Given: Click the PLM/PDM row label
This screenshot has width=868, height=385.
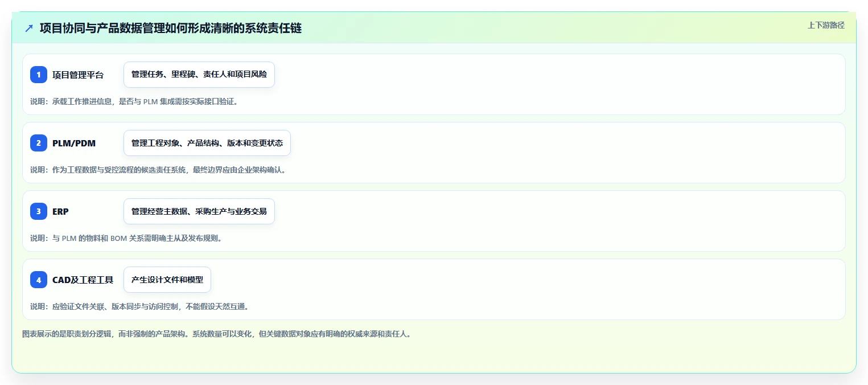Looking at the screenshot, I should 74,143.
